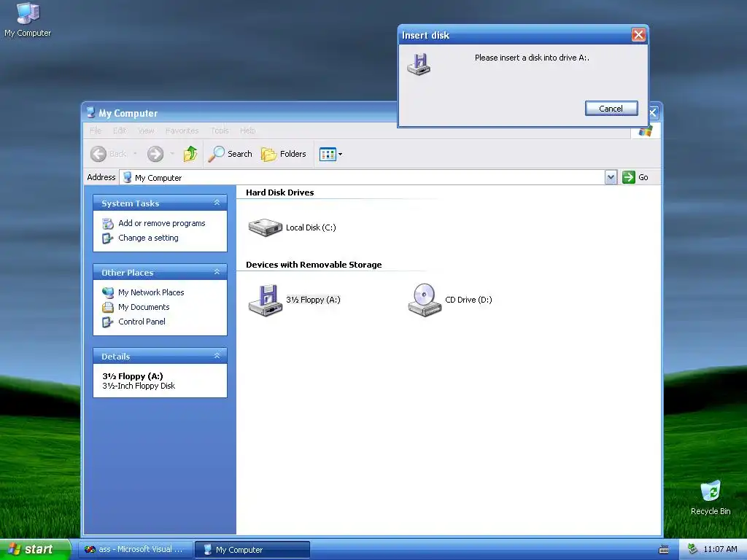Click the Local Disk (C:) label
The height and width of the screenshot is (560, 747).
(x=311, y=227)
